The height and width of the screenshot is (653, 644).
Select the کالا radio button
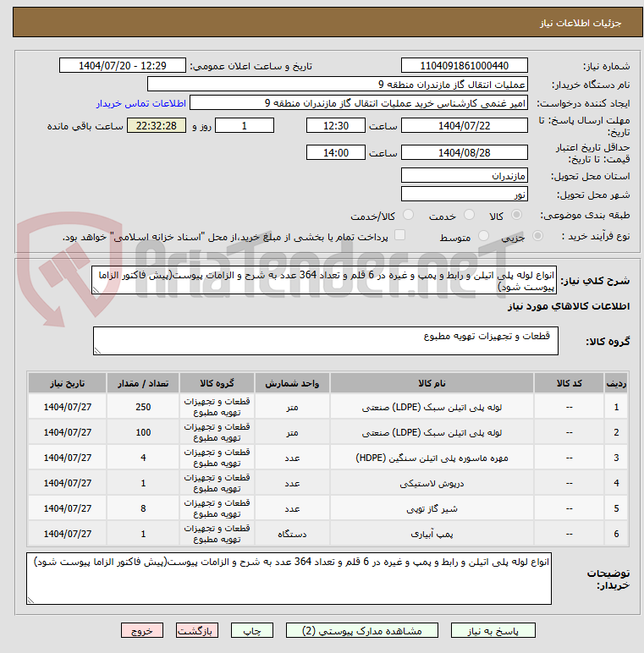pos(516,215)
